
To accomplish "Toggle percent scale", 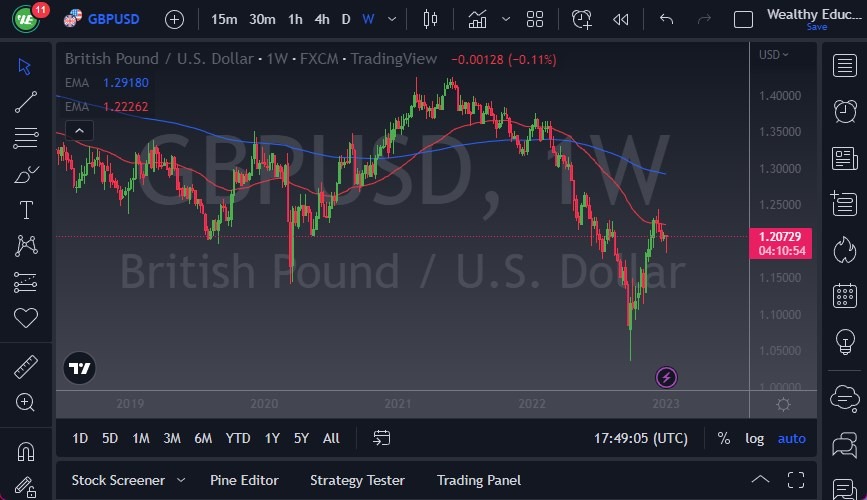I will [723, 438].
